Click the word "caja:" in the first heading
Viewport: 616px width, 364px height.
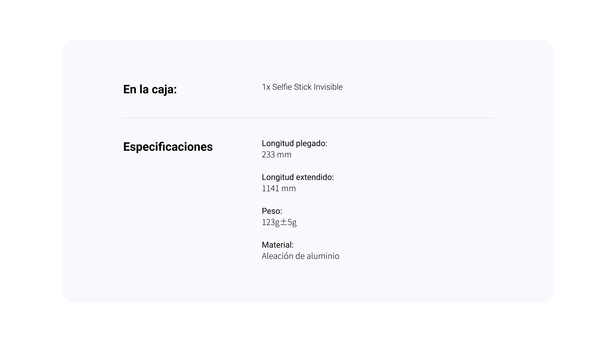[x=164, y=89]
